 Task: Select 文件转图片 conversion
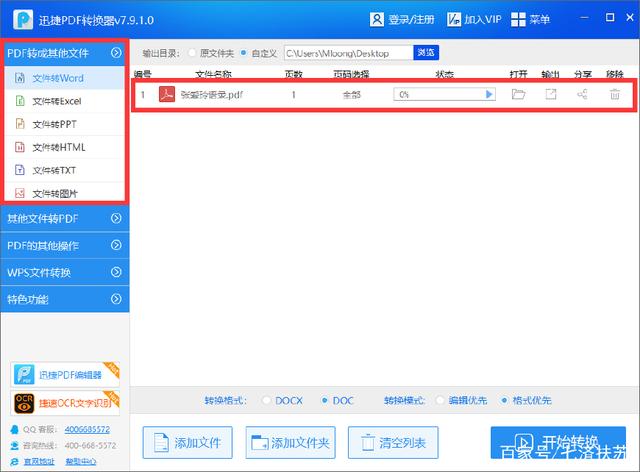[64, 193]
